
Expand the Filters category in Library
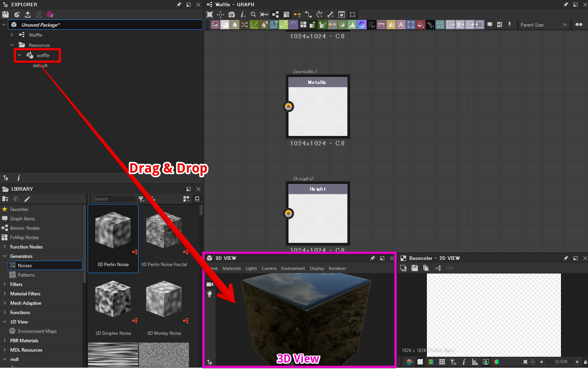tap(5, 284)
